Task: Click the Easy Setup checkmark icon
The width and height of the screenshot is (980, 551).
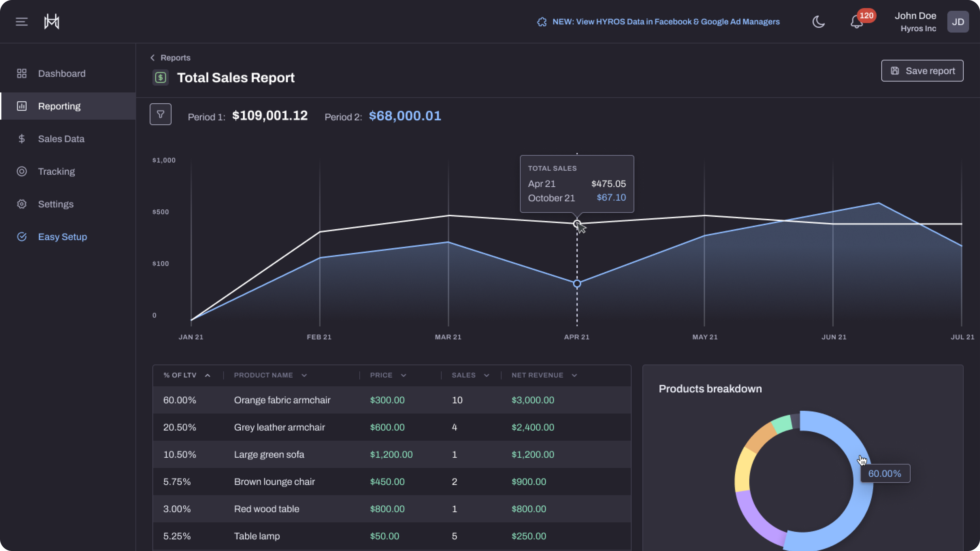Action: 22,237
